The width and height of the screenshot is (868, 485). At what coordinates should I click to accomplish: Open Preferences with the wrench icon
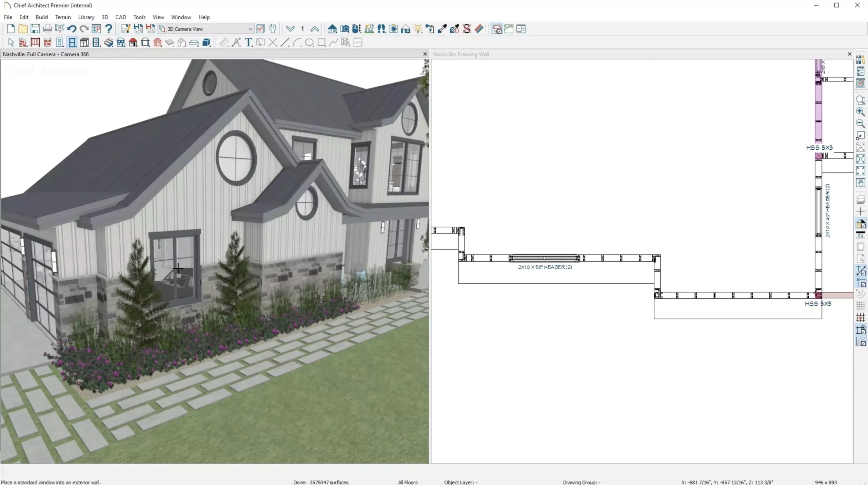273,29
